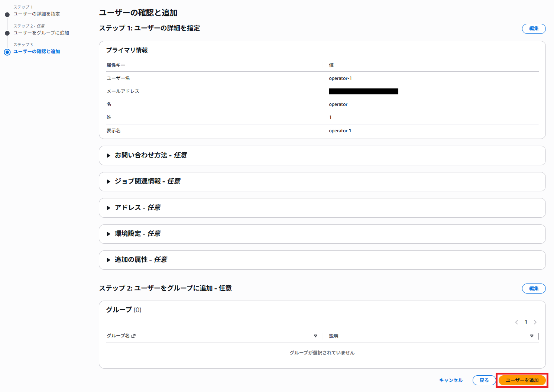Click the previous page chevron in グループ pagination

click(516, 322)
